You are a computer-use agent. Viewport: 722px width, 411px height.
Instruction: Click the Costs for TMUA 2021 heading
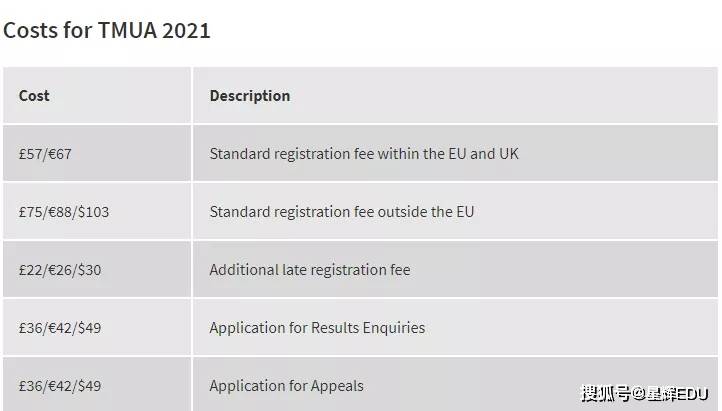point(107,30)
